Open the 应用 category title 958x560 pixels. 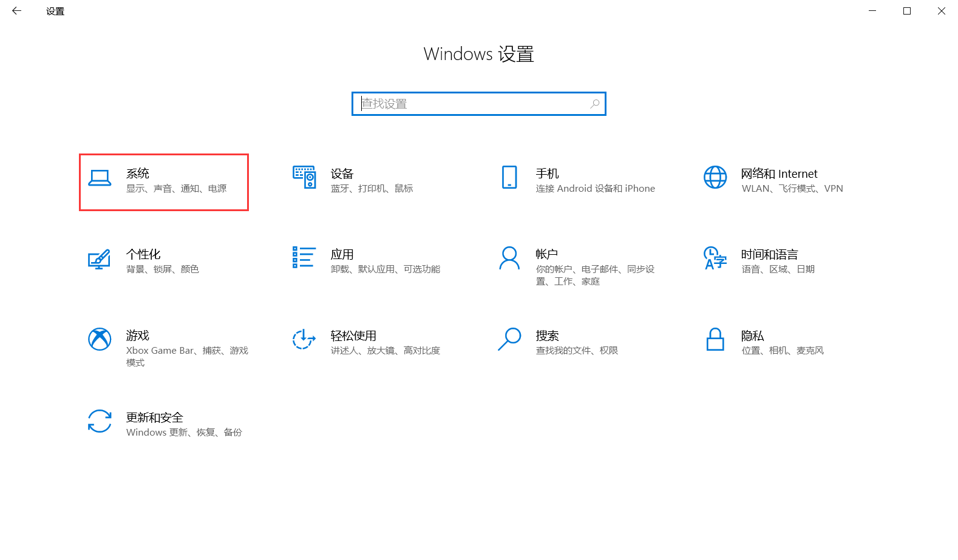click(x=342, y=254)
